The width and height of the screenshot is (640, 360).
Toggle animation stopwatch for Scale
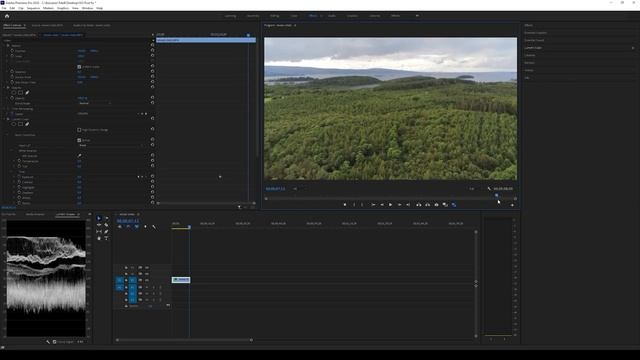(12, 56)
